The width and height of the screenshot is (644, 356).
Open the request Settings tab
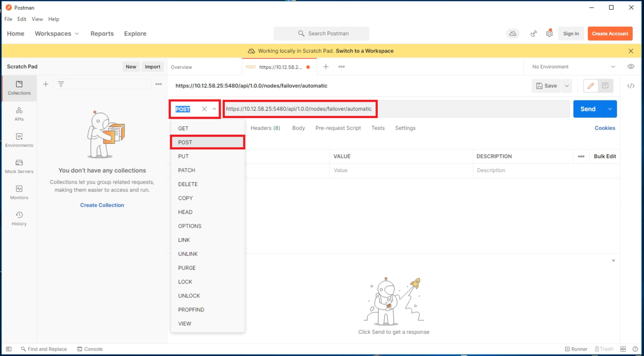point(405,128)
